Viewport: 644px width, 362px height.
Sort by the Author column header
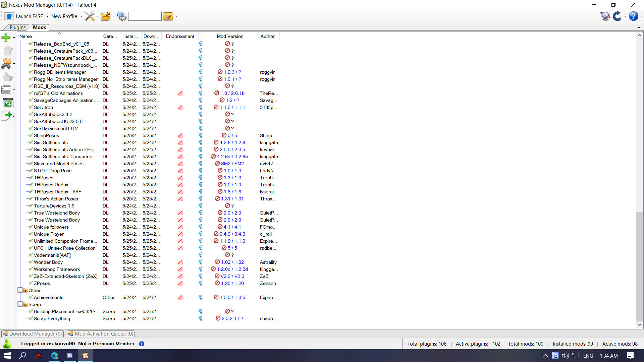(268, 36)
